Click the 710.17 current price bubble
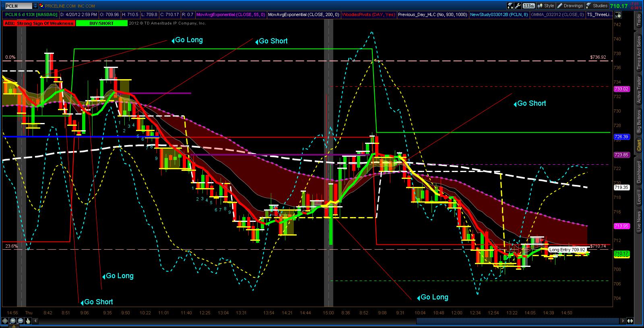This screenshot has width=644, height=328. 621,254
